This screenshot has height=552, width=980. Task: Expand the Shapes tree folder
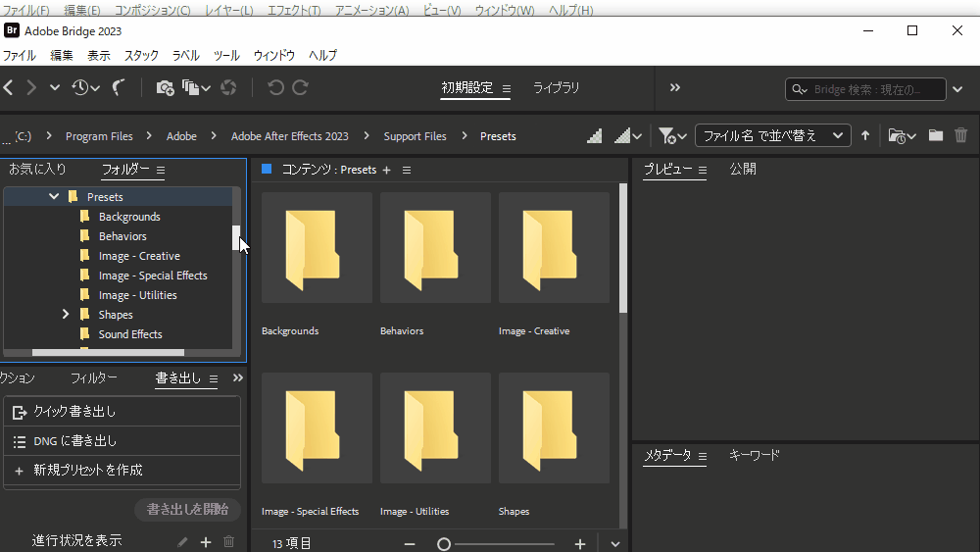click(x=65, y=314)
